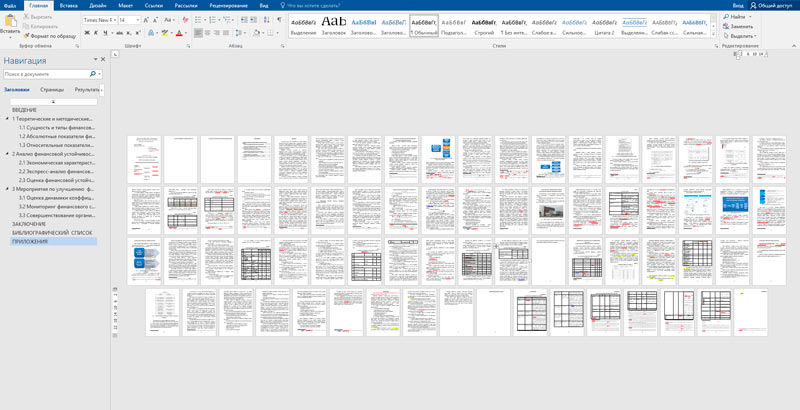
Task: Expand the styles gallery more arrow
Action: tap(713, 34)
